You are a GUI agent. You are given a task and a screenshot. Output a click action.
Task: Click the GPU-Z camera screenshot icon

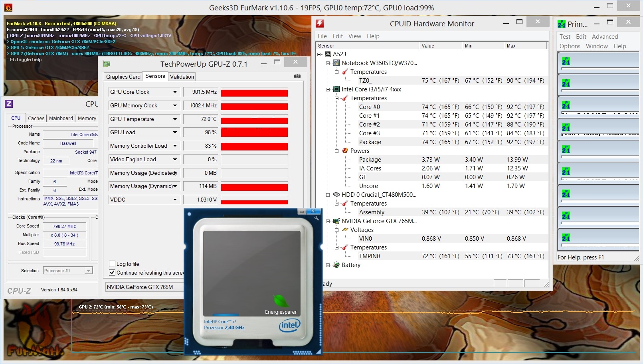(x=297, y=76)
